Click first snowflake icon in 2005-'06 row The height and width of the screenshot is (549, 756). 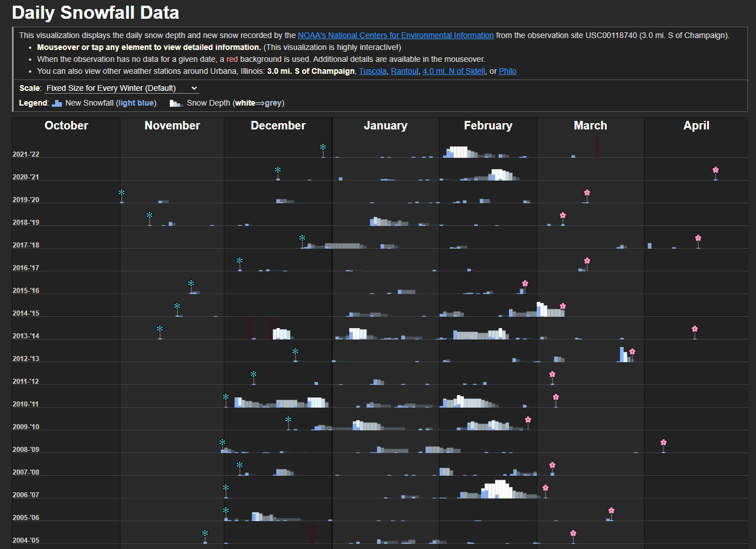click(x=225, y=511)
